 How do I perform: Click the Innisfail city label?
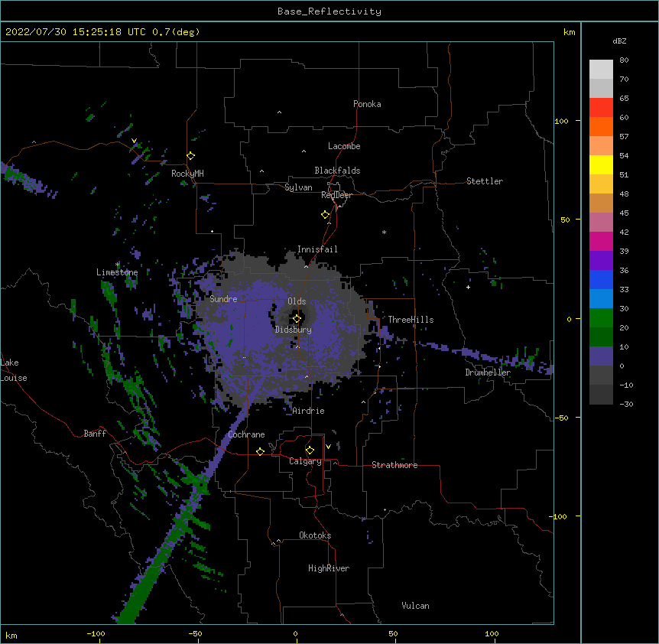tap(317, 249)
